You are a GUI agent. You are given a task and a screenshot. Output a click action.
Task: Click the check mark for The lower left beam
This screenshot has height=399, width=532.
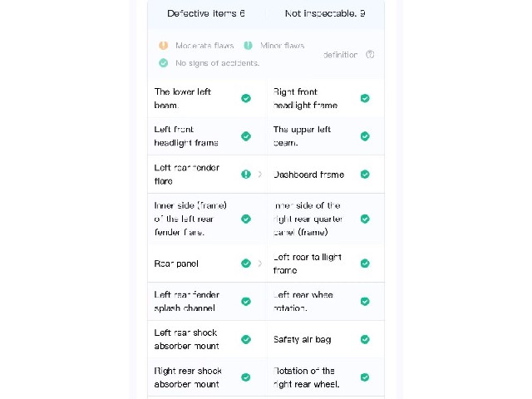(x=246, y=98)
